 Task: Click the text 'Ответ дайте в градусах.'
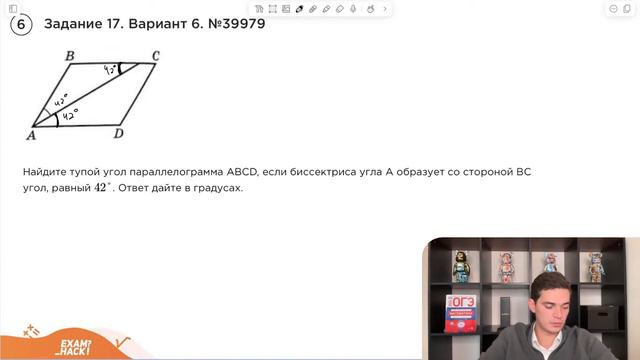(x=180, y=188)
